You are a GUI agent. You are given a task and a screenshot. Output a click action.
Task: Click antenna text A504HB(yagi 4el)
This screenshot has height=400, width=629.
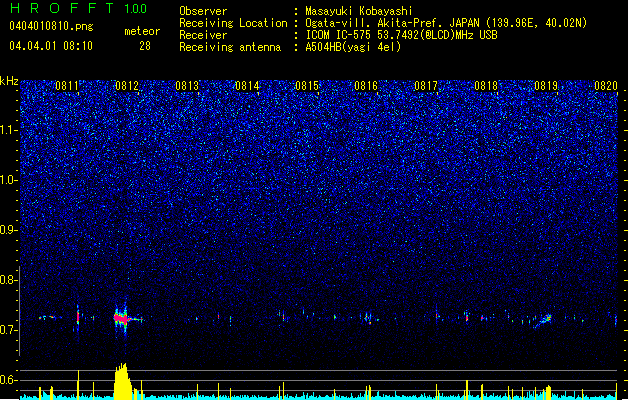tap(353, 47)
